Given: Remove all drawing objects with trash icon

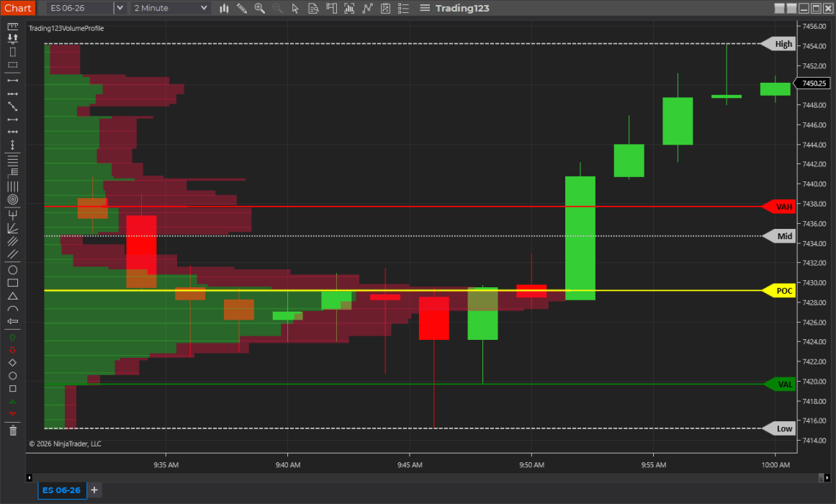Looking at the screenshot, I should point(13,431).
